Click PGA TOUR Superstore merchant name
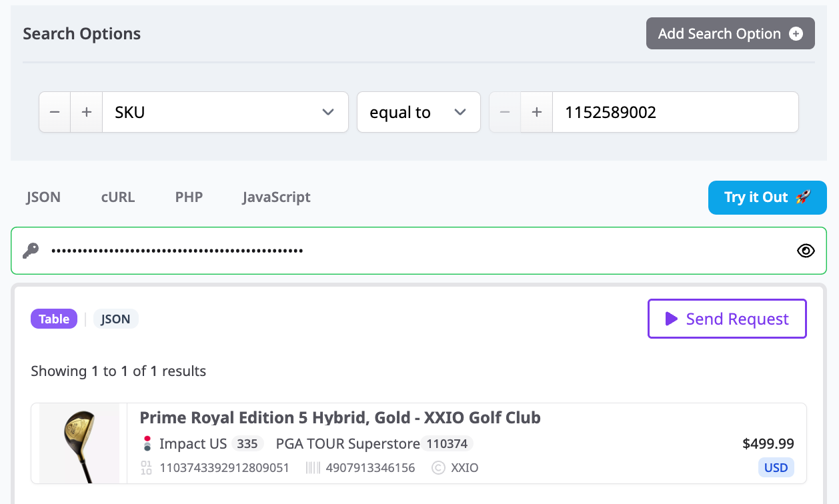Image resolution: width=839 pixels, height=504 pixels. [347, 444]
